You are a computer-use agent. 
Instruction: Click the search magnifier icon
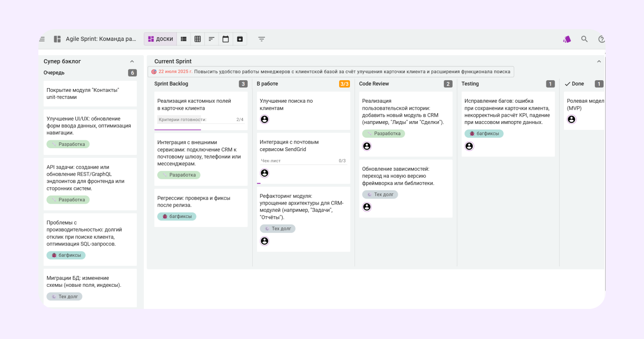click(x=584, y=39)
